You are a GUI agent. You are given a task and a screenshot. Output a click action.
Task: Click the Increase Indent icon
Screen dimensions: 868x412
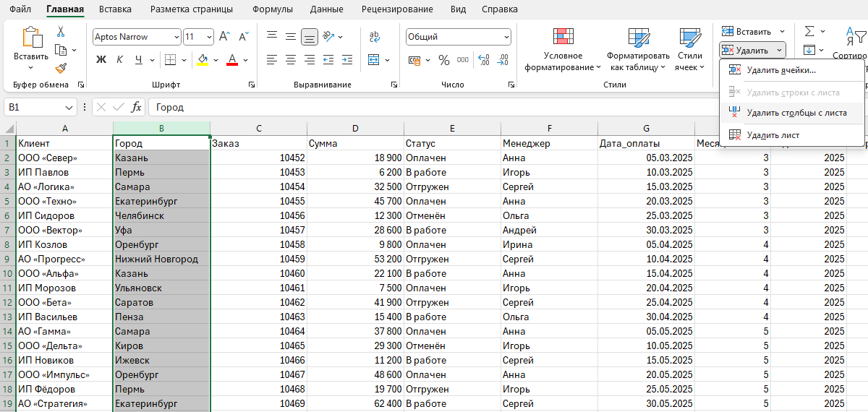351,61
